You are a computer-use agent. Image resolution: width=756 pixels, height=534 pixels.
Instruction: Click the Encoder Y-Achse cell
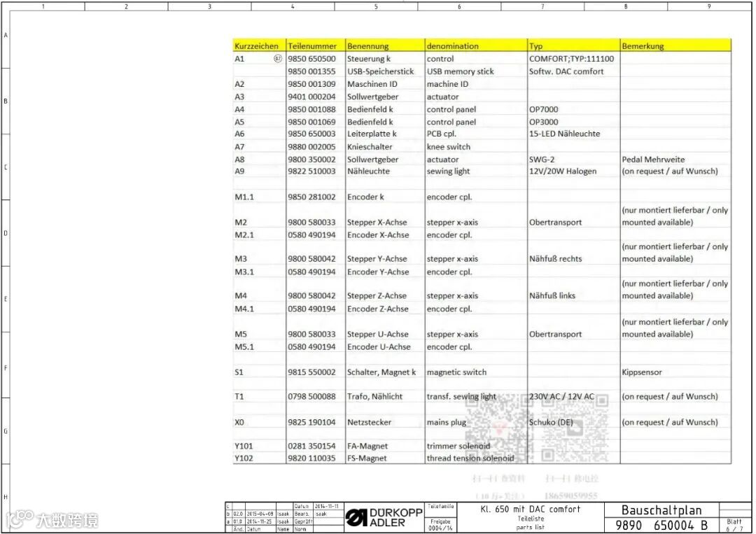(378, 272)
